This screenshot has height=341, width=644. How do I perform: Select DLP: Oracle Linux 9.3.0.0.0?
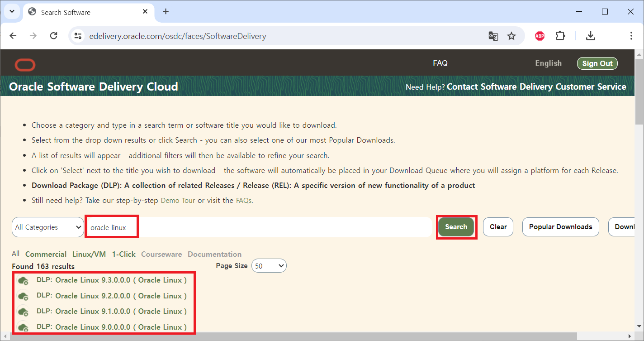pos(112,280)
